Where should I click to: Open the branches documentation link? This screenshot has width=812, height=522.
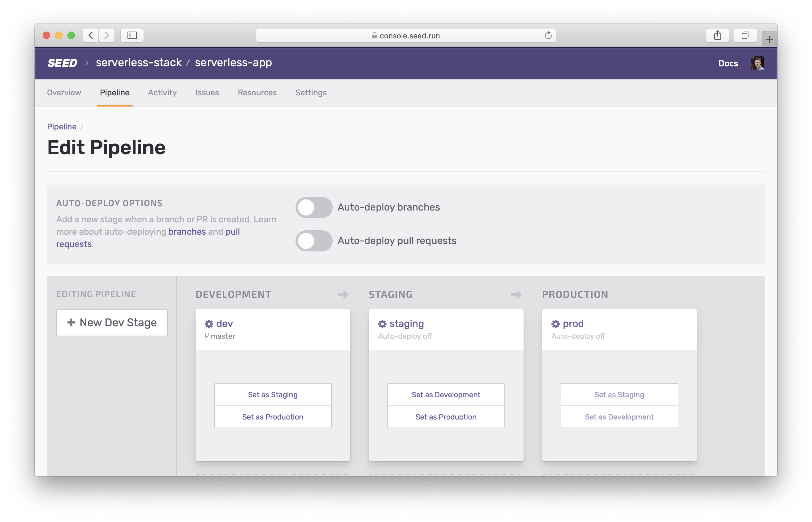click(x=187, y=232)
